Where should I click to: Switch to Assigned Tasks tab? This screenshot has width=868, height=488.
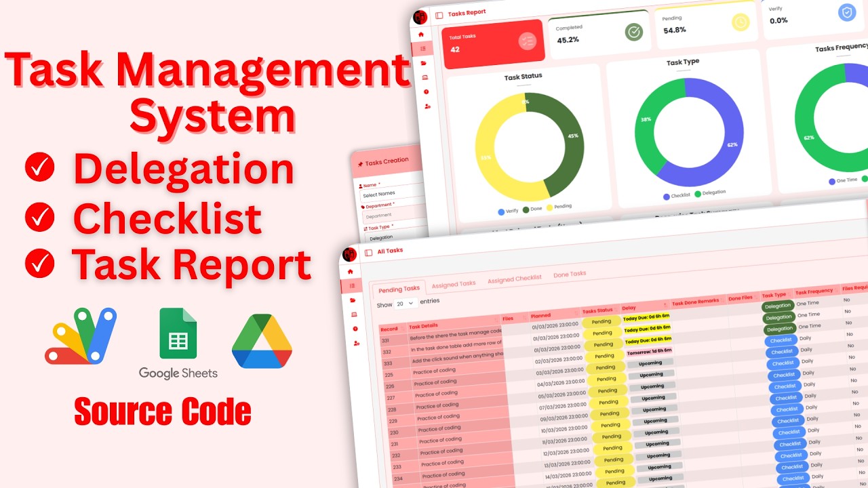pos(454,284)
